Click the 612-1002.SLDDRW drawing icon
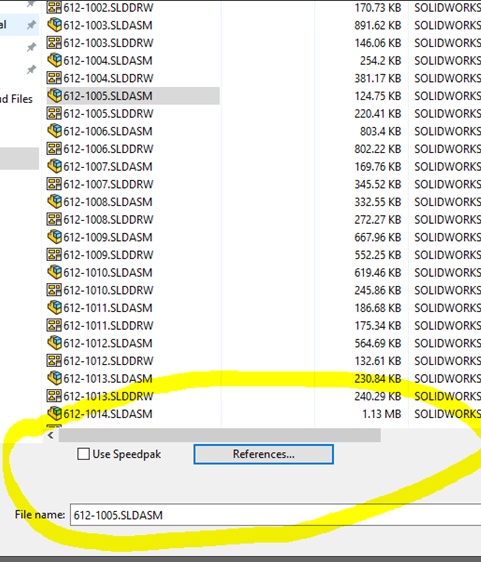 (54, 7)
